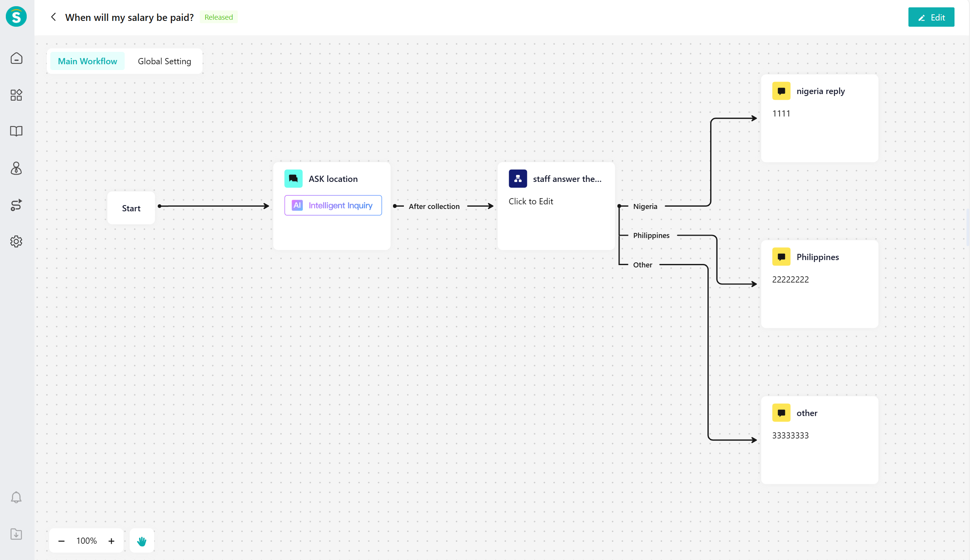Click the 'Click to Edit' text
970x560 pixels.
coord(530,201)
